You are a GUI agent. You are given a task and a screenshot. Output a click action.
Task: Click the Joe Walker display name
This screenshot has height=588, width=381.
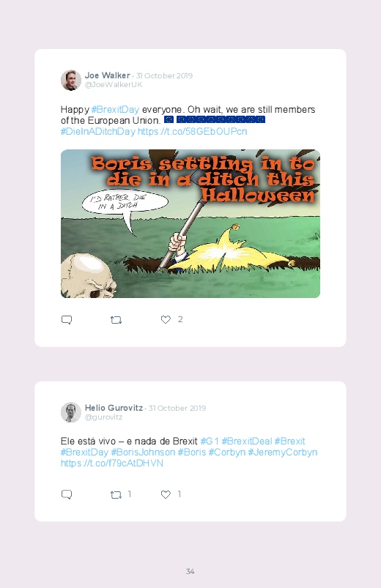(108, 75)
